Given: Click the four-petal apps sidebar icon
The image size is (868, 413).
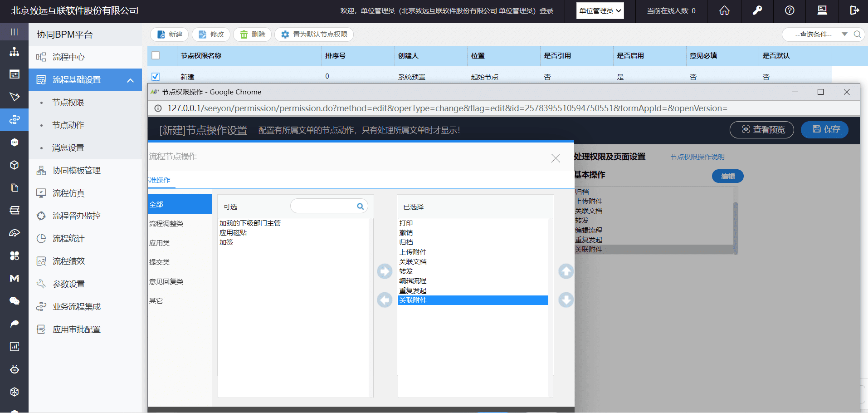Looking at the screenshot, I should [15, 256].
